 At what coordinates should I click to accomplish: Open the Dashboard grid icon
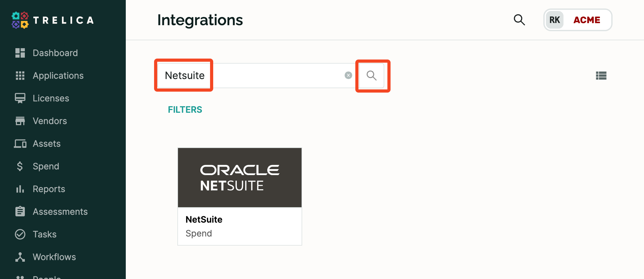click(x=20, y=53)
